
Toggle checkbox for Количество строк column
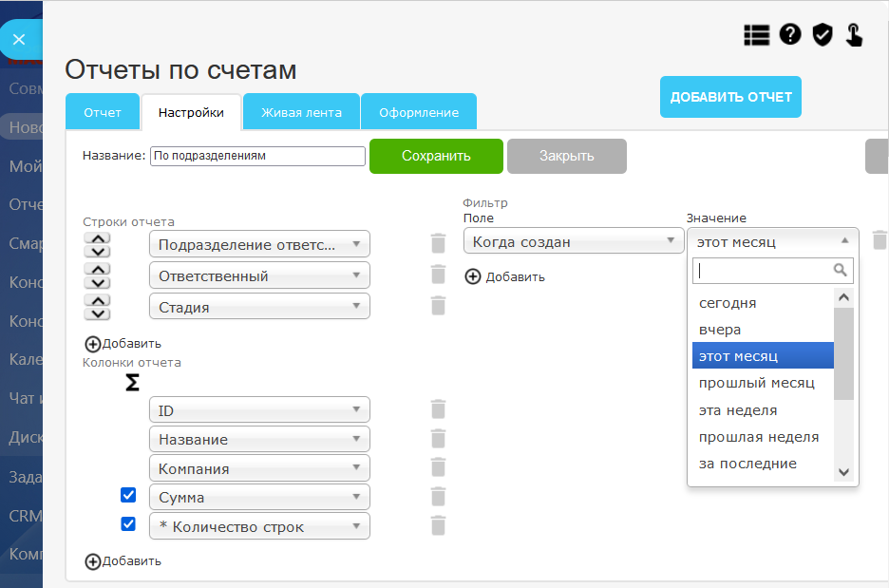click(x=129, y=523)
